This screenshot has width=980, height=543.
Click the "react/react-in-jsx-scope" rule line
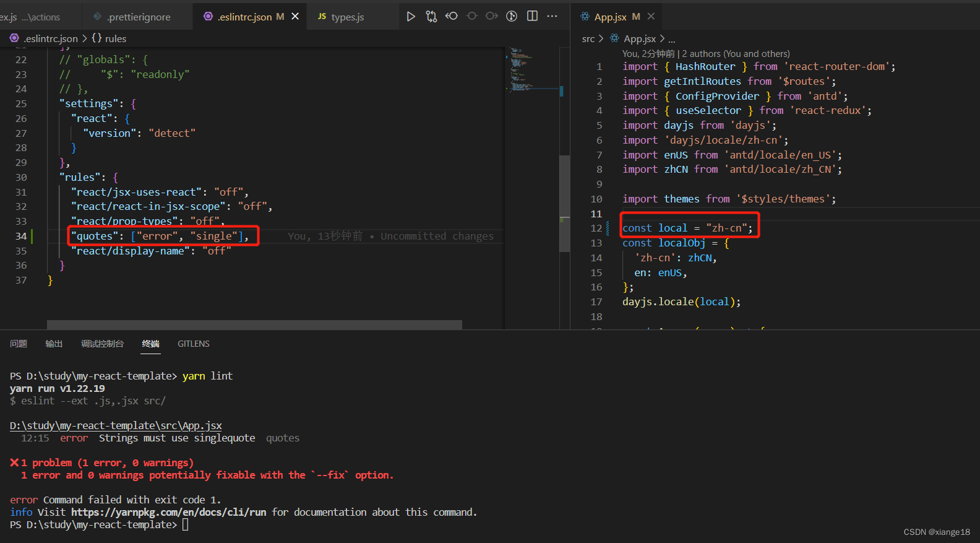tap(171, 206)
